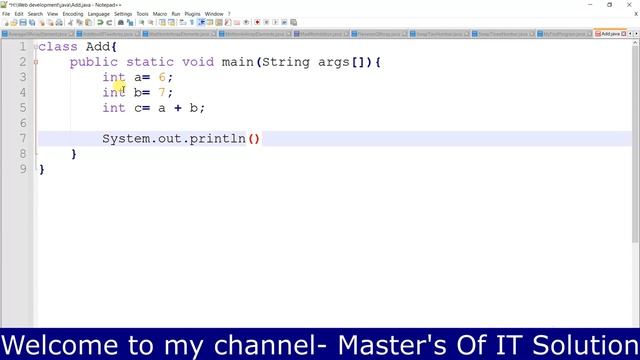Screen dimensions: 640x360
Task: Click the Replace toolbar icon
Action: pos(130,22)
